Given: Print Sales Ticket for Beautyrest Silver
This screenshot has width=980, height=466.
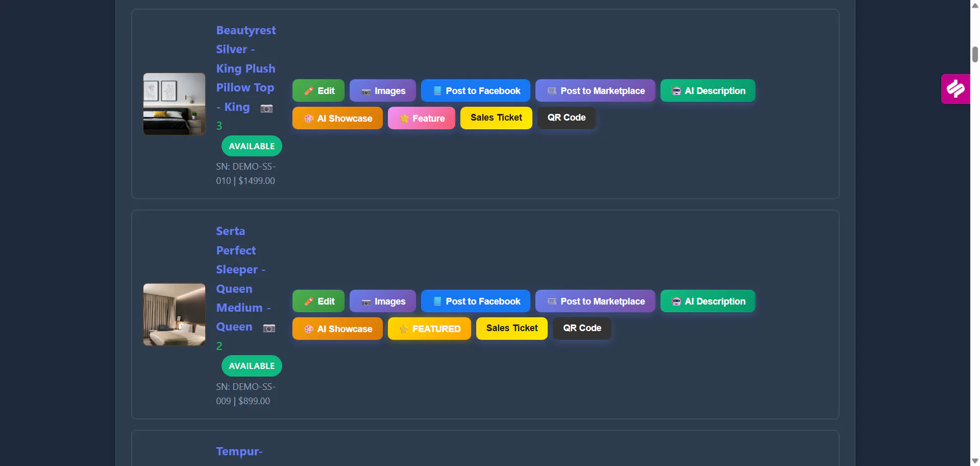Looking at the screenshot, I should (496, 118).
